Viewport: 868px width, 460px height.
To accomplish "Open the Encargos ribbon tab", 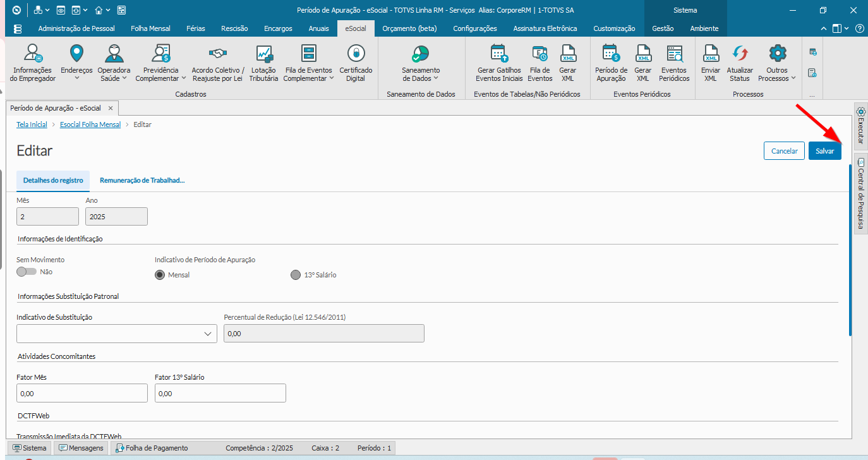I will tap(279, 28).
